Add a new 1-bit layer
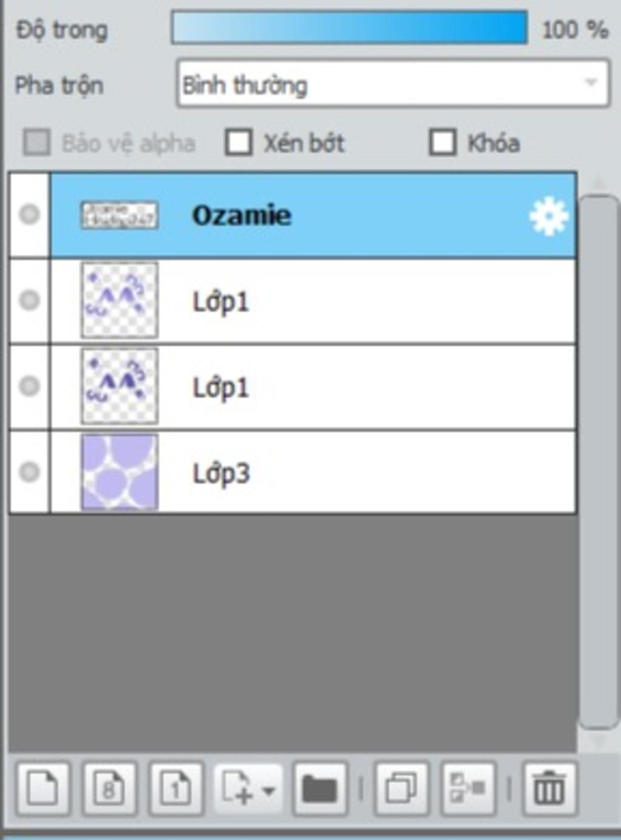 [x=176, y=788]
